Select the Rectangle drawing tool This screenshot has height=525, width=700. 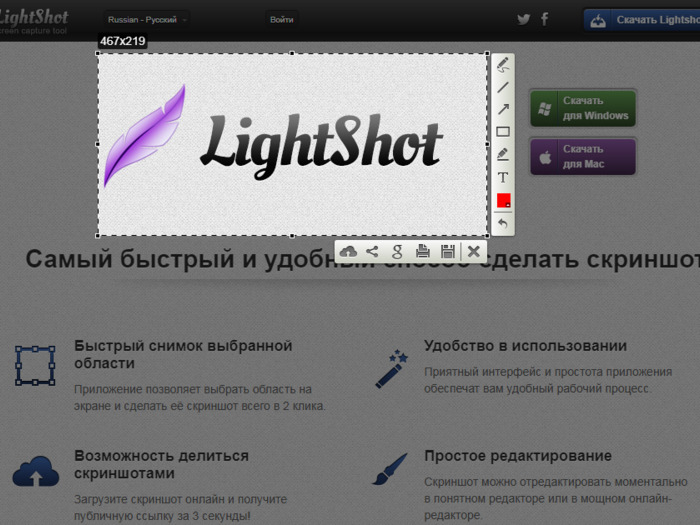coord(503,132)
